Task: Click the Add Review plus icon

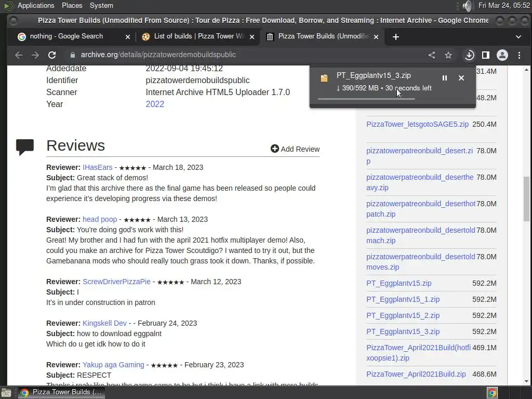Action: 275,149
